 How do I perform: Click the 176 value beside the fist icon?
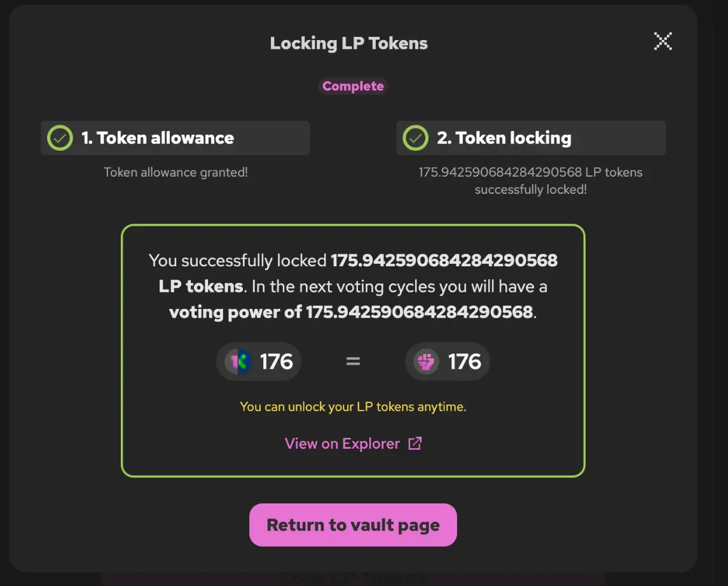point(465,362)
